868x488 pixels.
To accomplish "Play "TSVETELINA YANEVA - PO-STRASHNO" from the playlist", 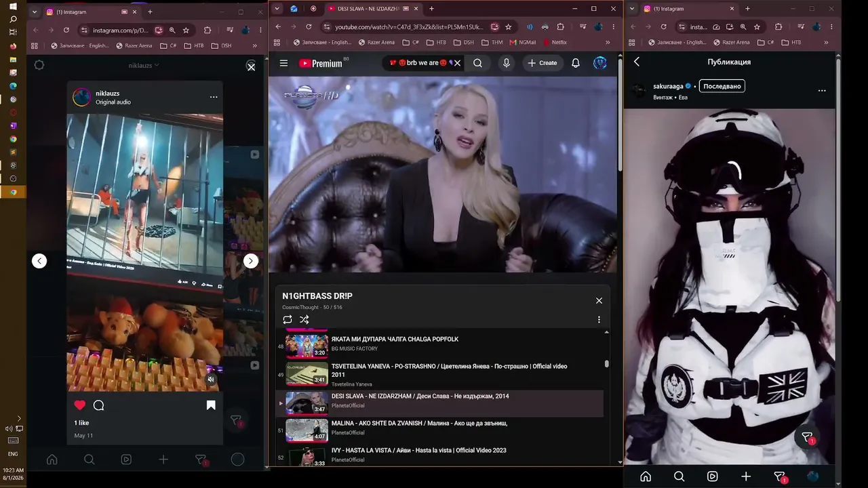I will point(439,375).
